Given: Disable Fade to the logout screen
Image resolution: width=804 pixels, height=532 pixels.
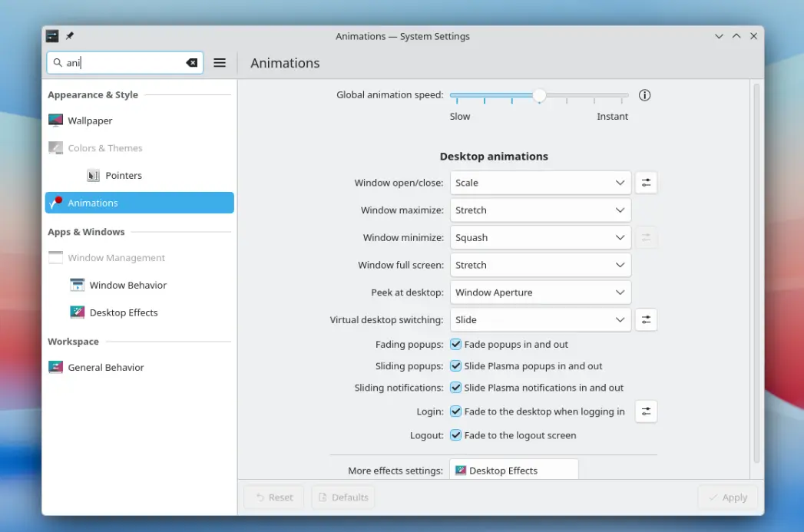Looking at the screenshot, I should (455, 435).
